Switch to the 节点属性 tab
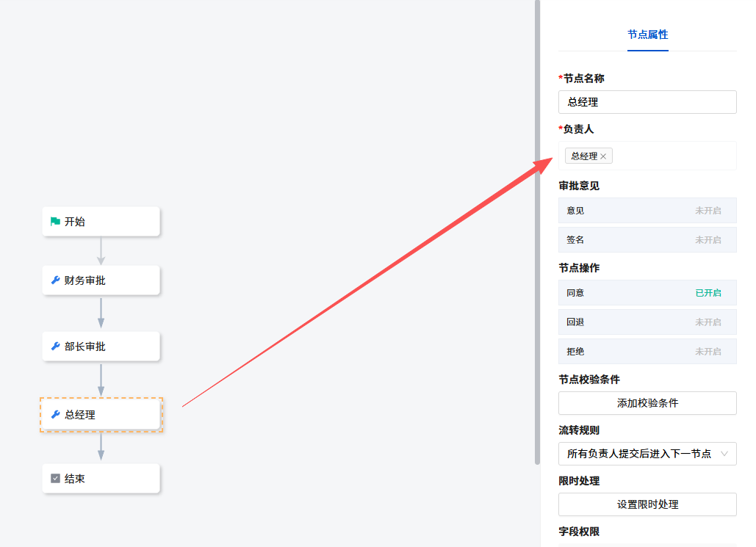 647,35
